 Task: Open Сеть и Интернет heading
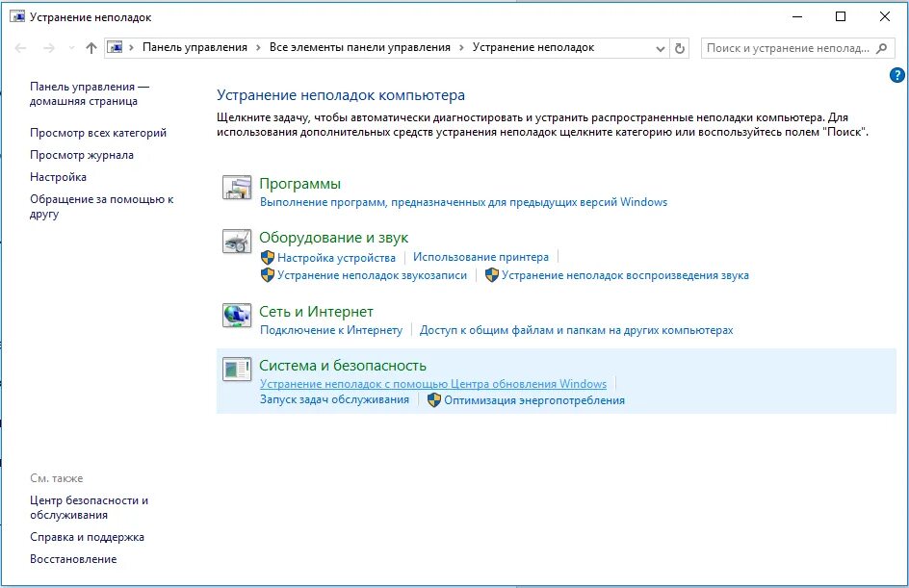[316, 312]
